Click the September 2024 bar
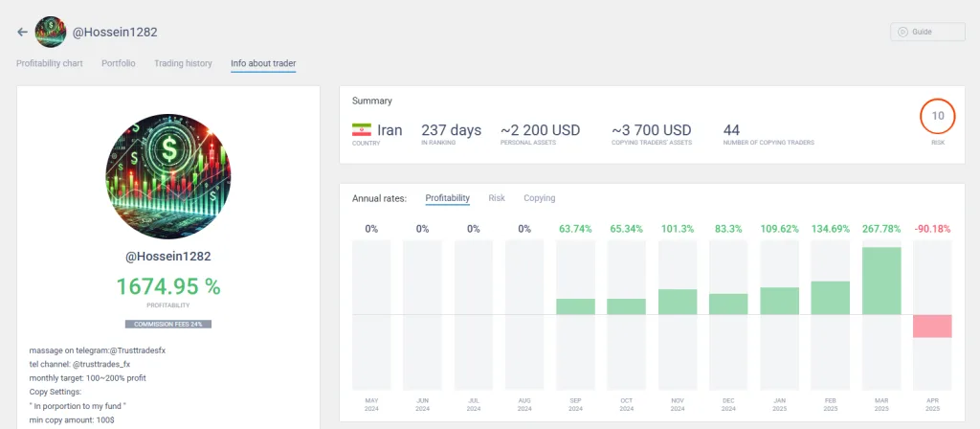The height and width of the screenshot is (429, 980). click(x=575, y=306)
